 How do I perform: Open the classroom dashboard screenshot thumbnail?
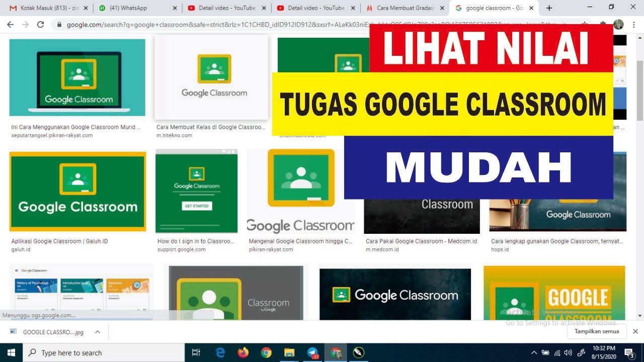82,292
